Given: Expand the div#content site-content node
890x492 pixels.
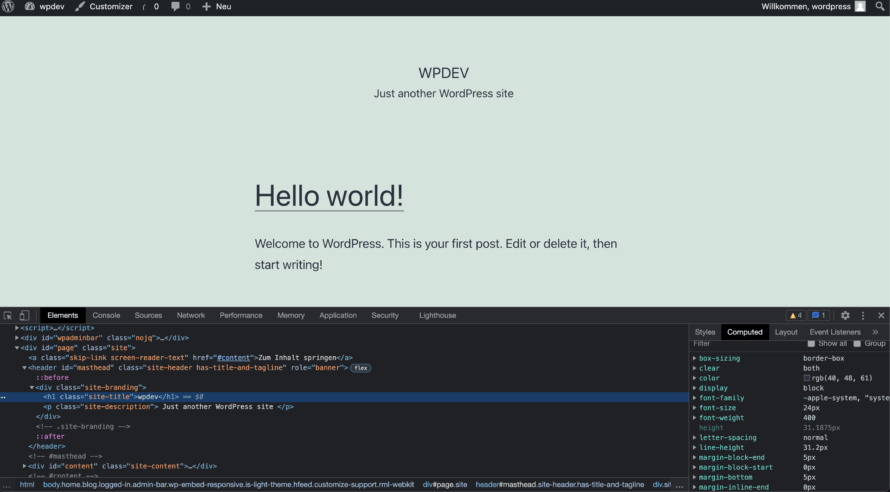Looking at the screenshot, I should (x=25, y=466).
